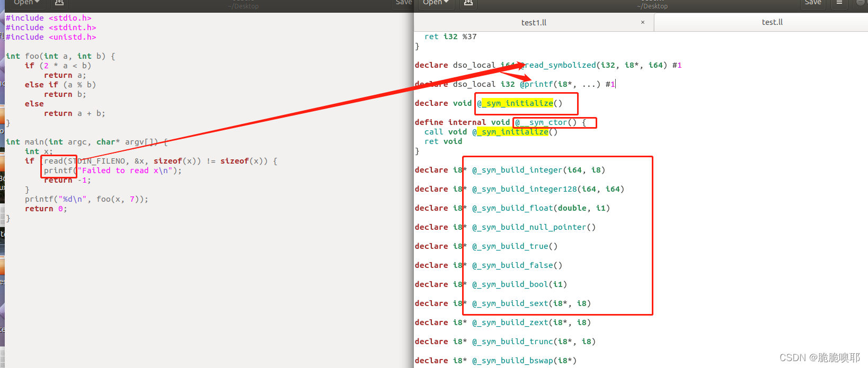Viewport: 868px width, 368px height.
Task: Click Open button in left editor window
Action: coord(26,3)
